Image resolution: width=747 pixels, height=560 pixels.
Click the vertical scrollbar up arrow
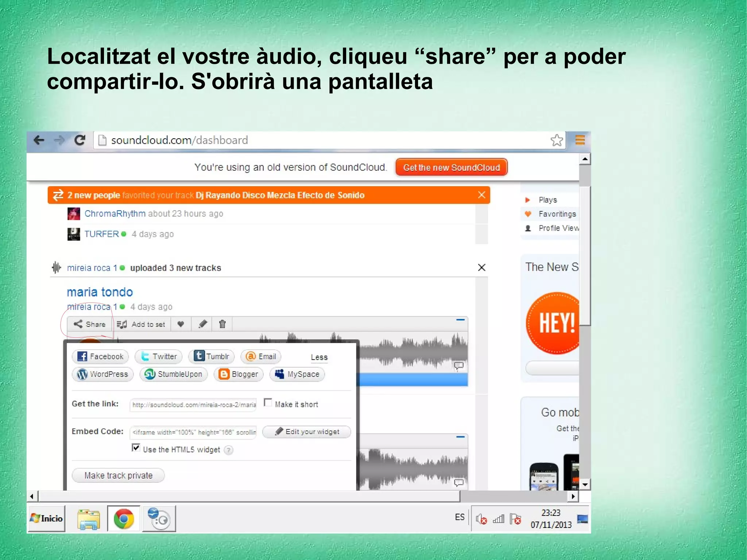(x=585, y=159)
